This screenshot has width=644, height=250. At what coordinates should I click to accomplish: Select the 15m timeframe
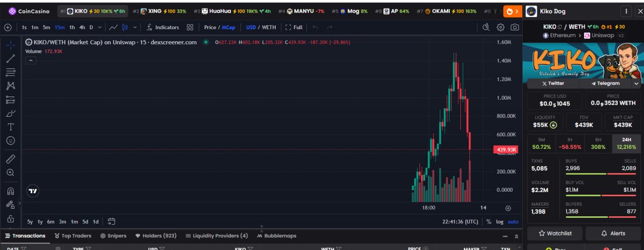point(59,27)
